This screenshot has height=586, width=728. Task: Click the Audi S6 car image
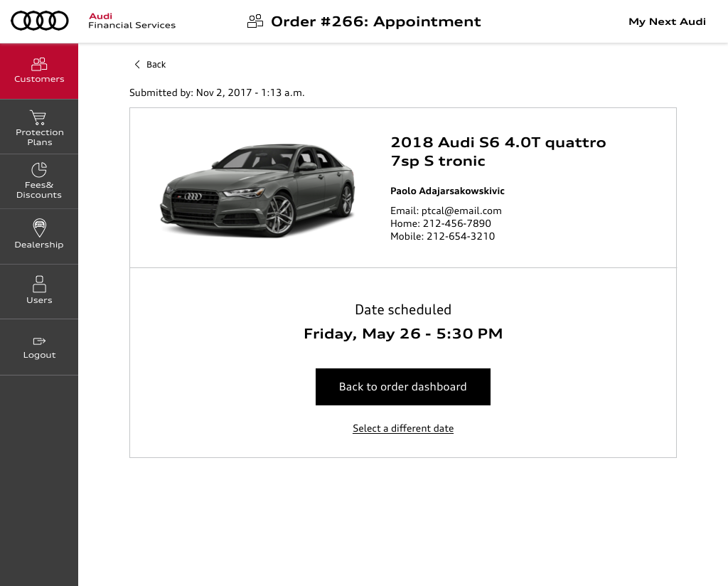(257, 189)
